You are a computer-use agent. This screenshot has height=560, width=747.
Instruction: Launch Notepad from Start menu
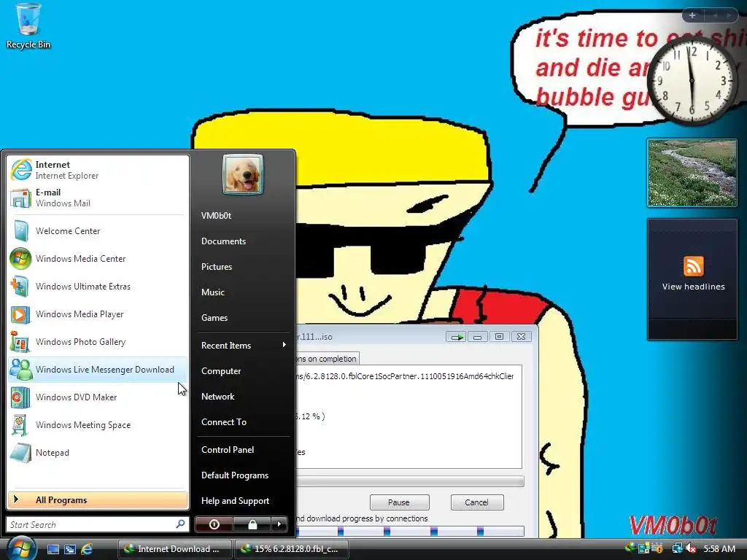[x=98, y=452]
